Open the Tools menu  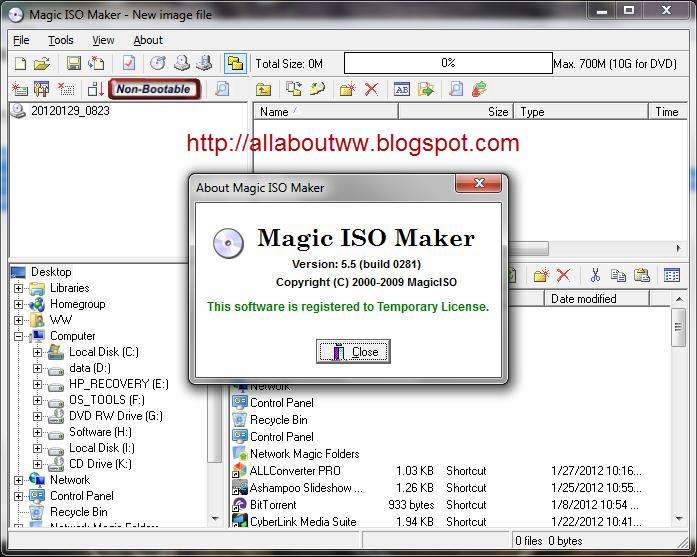(60, 40)
